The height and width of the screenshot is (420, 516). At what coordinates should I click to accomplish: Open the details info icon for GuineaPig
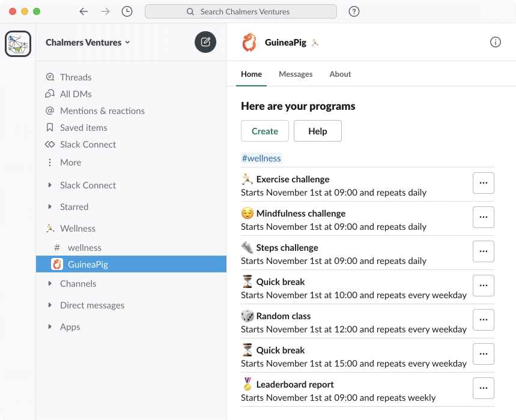[495, 42]
